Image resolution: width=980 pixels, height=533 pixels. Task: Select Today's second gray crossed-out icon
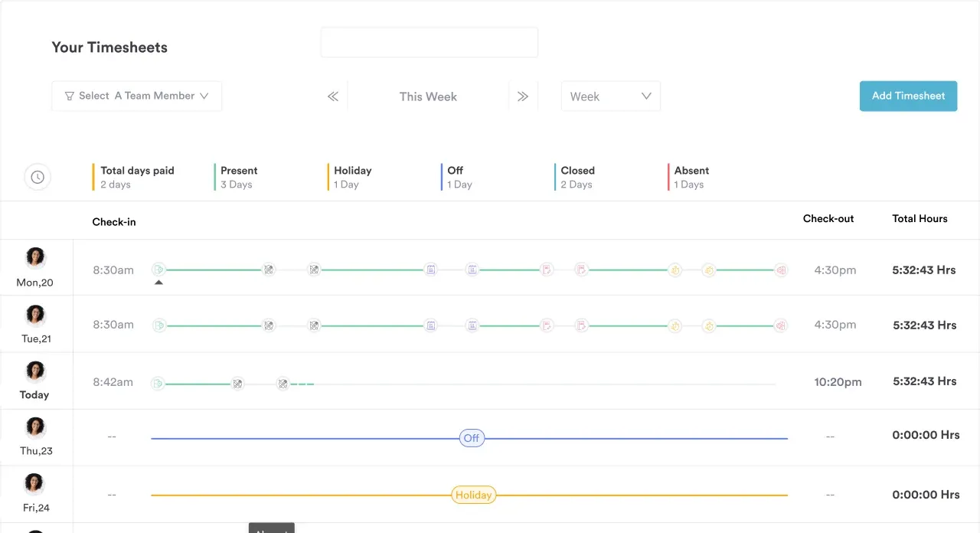(283, 384)
